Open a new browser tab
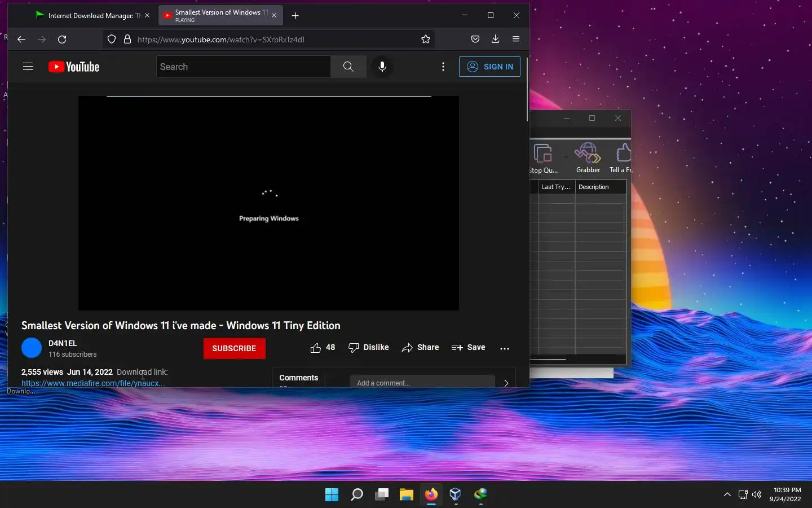Image resolution: width=812 pixels, height=508 pixels. pyautogui.click(x=295, y=15)
